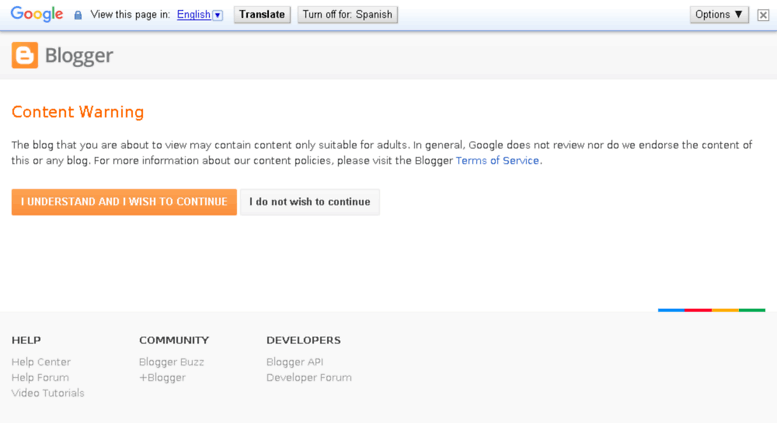Screen dimensions: 777x423
Task: Open the Video Tutorials link
Action: point(48,393)
